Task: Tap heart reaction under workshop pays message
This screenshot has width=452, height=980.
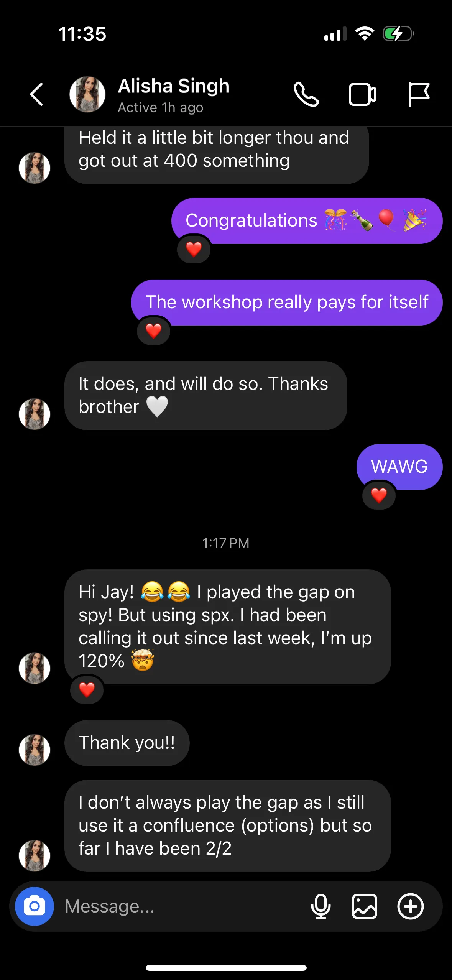Action: click(x=153, y=331)
